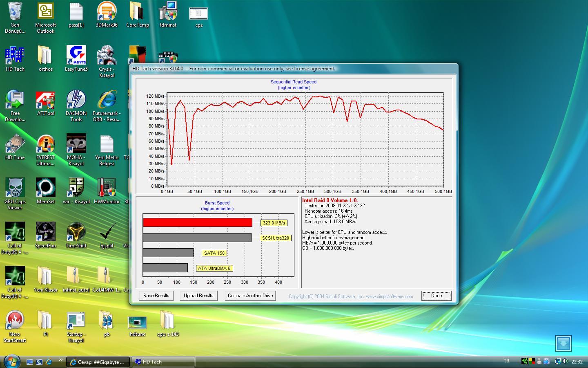Click the Average read: 103.0 MB/s text
Image resolution: width=588 pixels, height=368 pixels.
(330, 222)
